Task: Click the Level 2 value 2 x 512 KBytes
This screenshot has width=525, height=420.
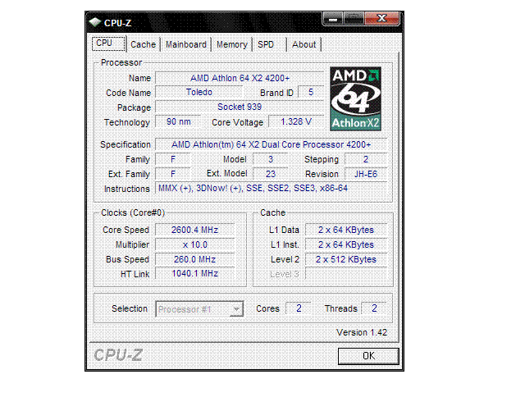Action: (x=346, y=259)
